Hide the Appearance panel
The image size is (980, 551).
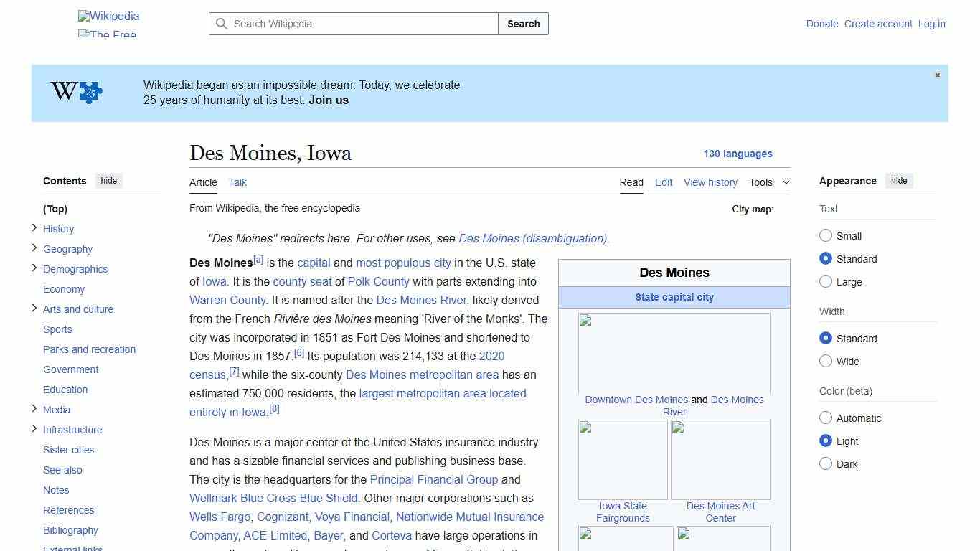899,181
